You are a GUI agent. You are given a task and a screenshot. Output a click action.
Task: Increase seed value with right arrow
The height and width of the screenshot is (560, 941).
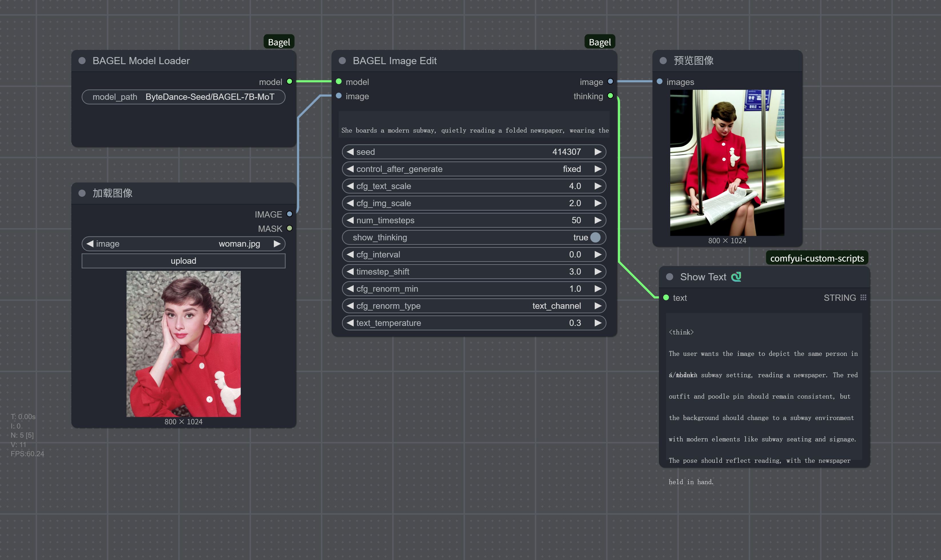(598, 152)
